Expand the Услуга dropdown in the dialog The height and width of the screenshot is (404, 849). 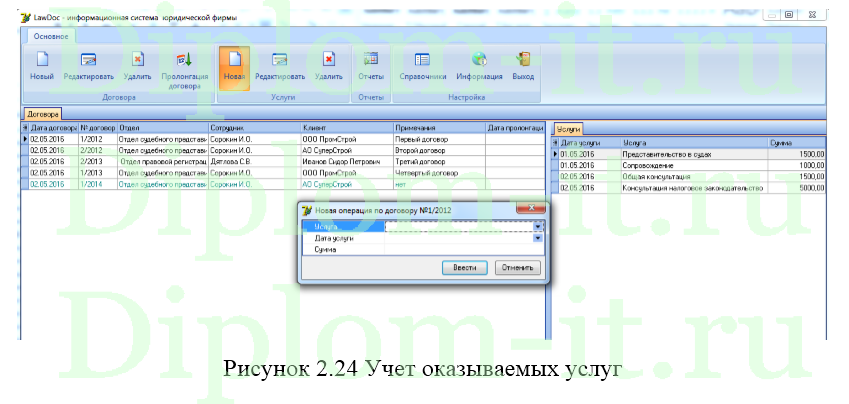point(538,227)
